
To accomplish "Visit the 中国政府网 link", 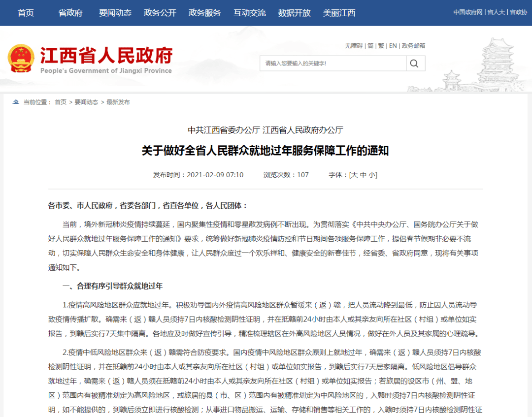I will click(468, 12).
